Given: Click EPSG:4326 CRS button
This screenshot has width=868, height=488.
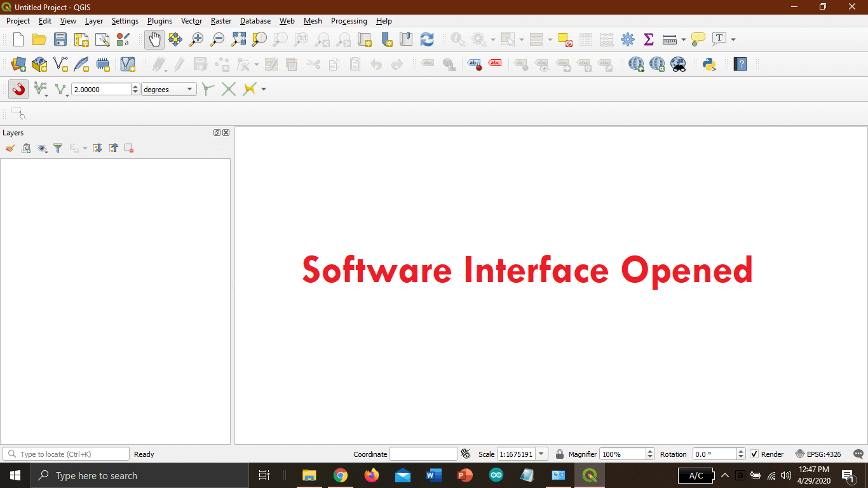Looking at the screenshot, I should 818,454.
